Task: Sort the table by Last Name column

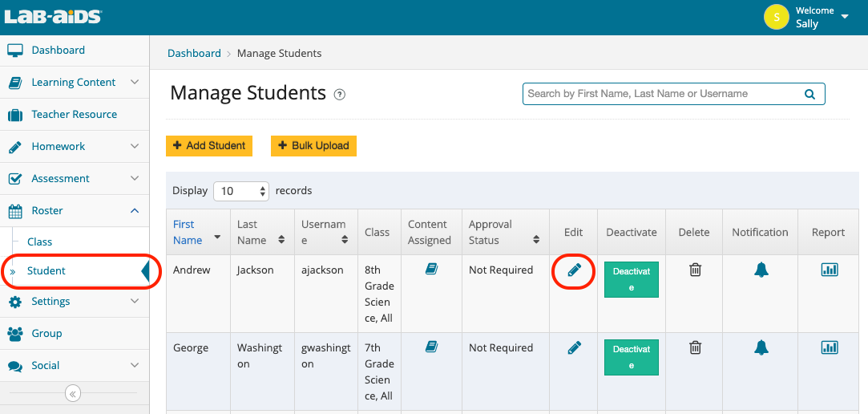Action: coord(260,232)
